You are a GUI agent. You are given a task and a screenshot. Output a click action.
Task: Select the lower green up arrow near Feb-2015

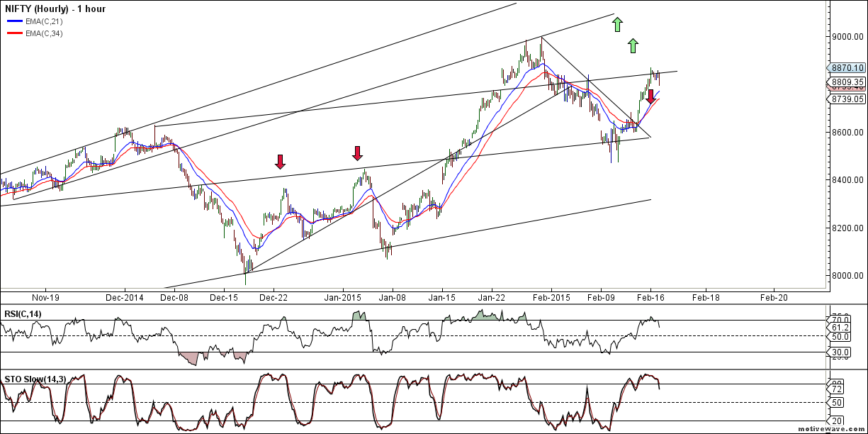[x=633, y=47]
